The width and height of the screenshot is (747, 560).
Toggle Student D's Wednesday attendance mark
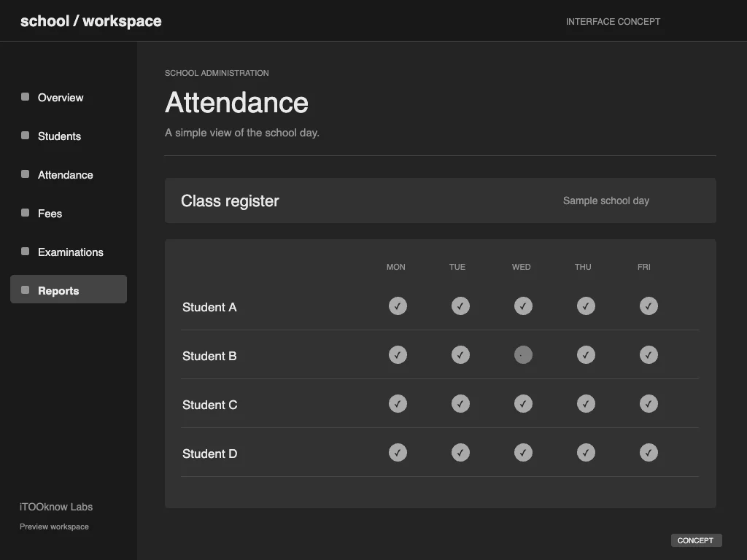(x=523, y=452)
